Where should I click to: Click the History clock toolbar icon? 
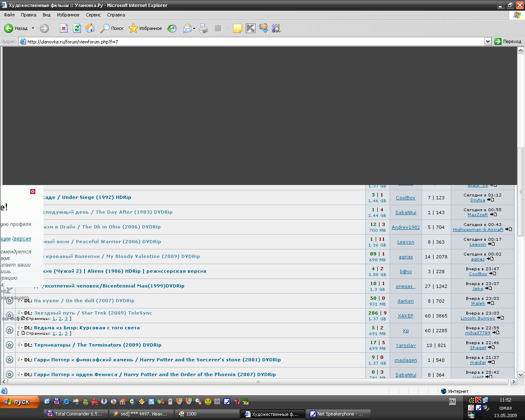(171, 28)
